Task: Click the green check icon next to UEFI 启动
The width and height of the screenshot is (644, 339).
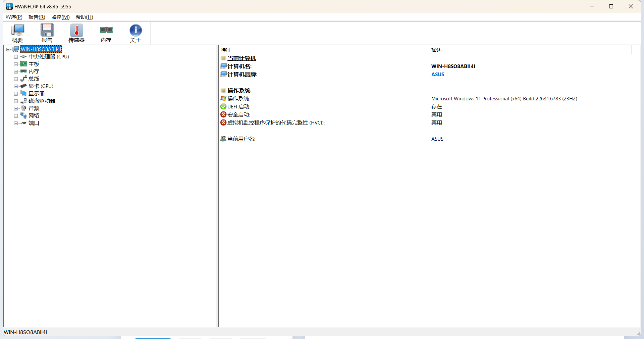Action: click(x=223, y=106)
